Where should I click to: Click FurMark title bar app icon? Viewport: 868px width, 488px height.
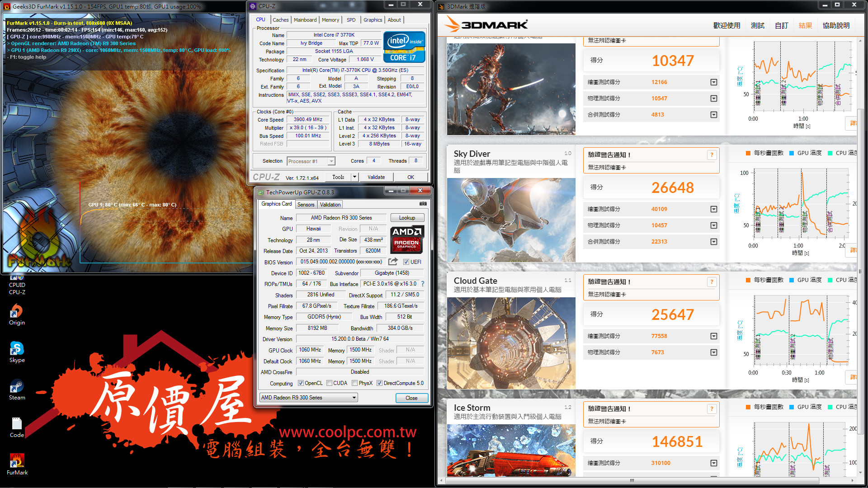coord(6,6)
